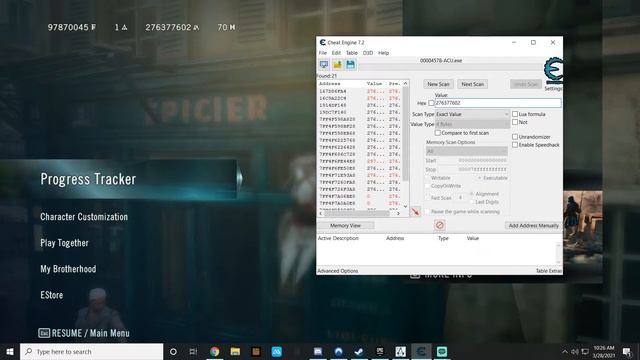Open Advanced Options

coord(338,271)
